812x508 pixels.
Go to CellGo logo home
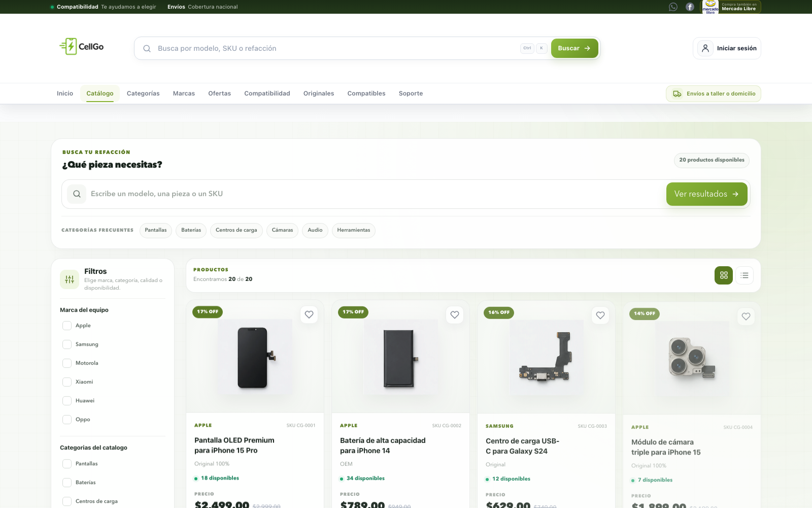[x=82, y=46]
